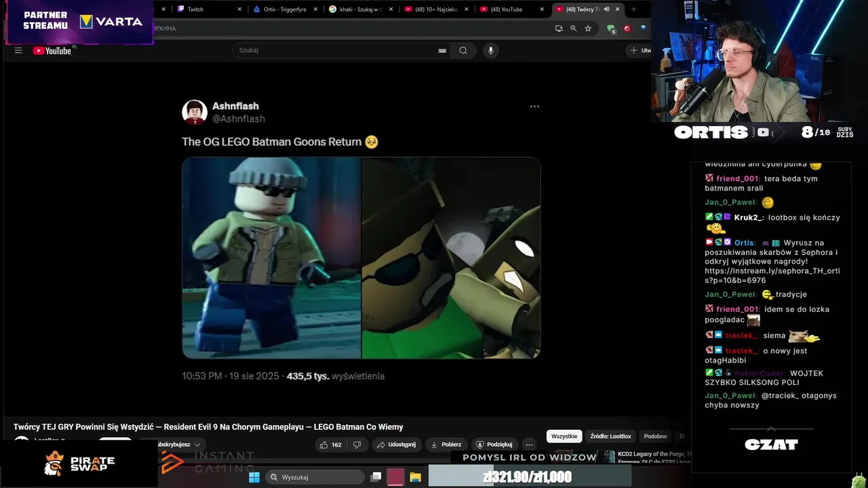This screenshot has width=868, height=488.
Task: Open Task View from the taskbar
Action: point(376,477)
